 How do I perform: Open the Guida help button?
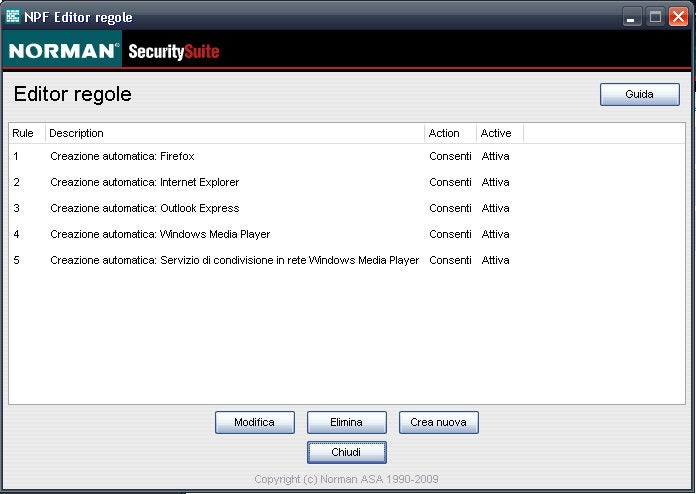tap(639, 94)
